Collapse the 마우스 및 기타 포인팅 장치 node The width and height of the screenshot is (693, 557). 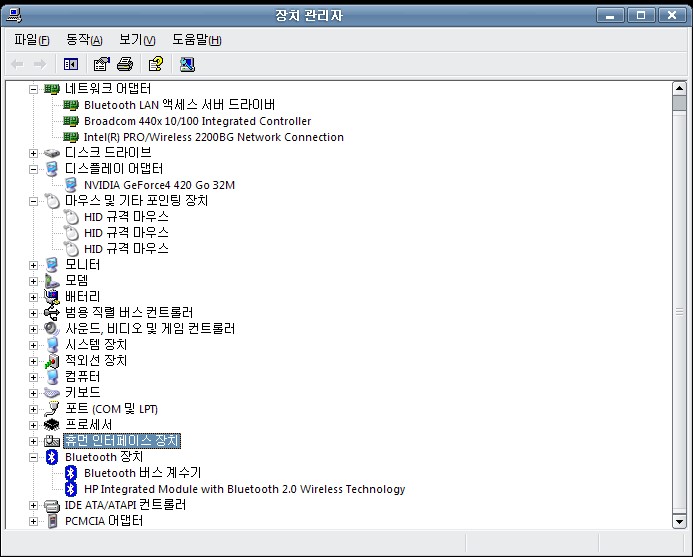point(33,201)
